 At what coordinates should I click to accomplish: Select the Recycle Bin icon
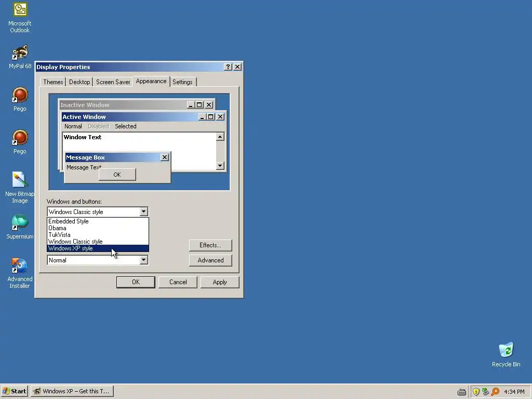point(506,355)
